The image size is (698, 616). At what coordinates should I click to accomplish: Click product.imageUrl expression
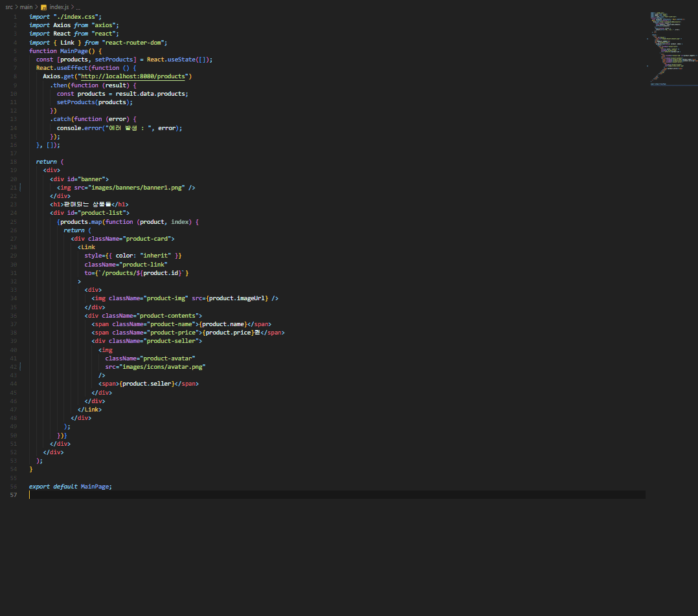coord(237,298)
